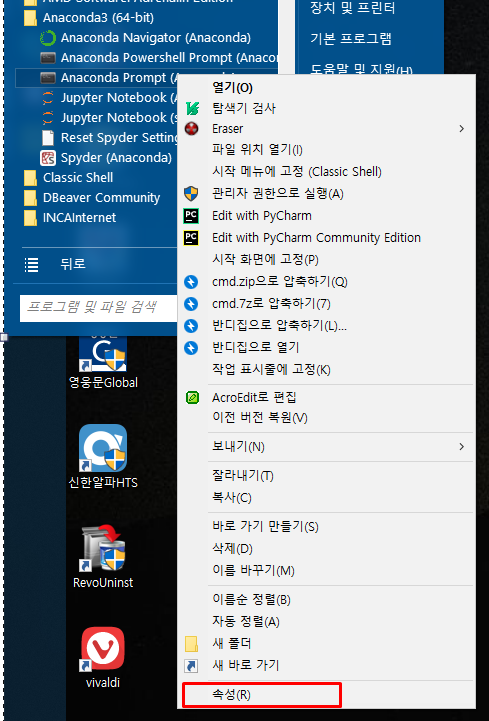Choose 작업 표시줄에 고정(K)
The image size is (489, 721).
271,370
